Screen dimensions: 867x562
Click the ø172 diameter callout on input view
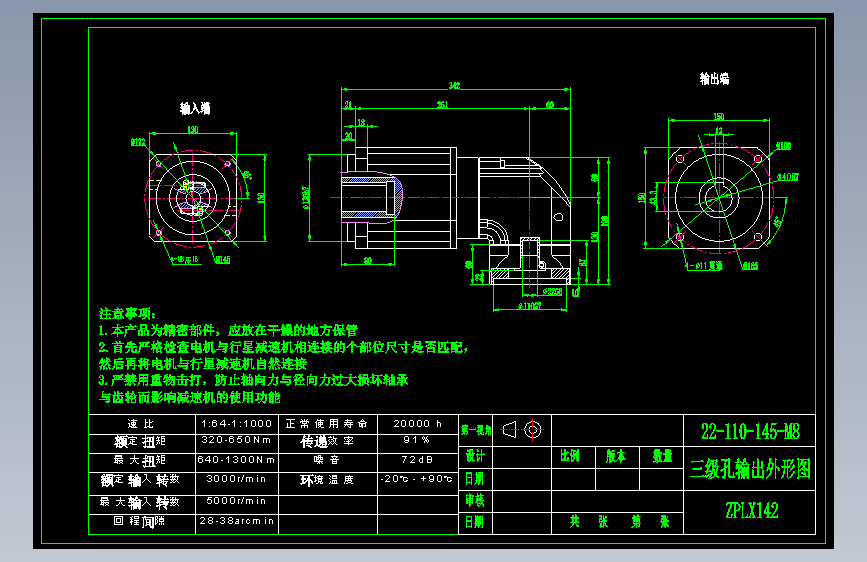(x=138, y=142)
